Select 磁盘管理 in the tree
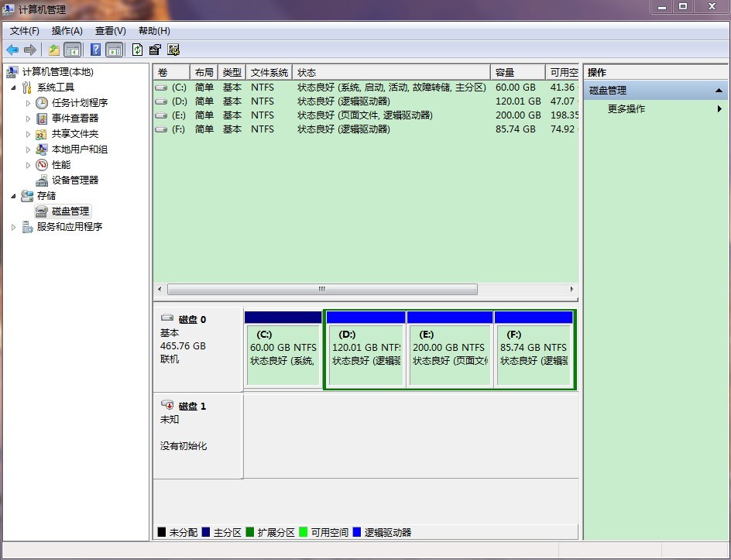 pos(70,211)
